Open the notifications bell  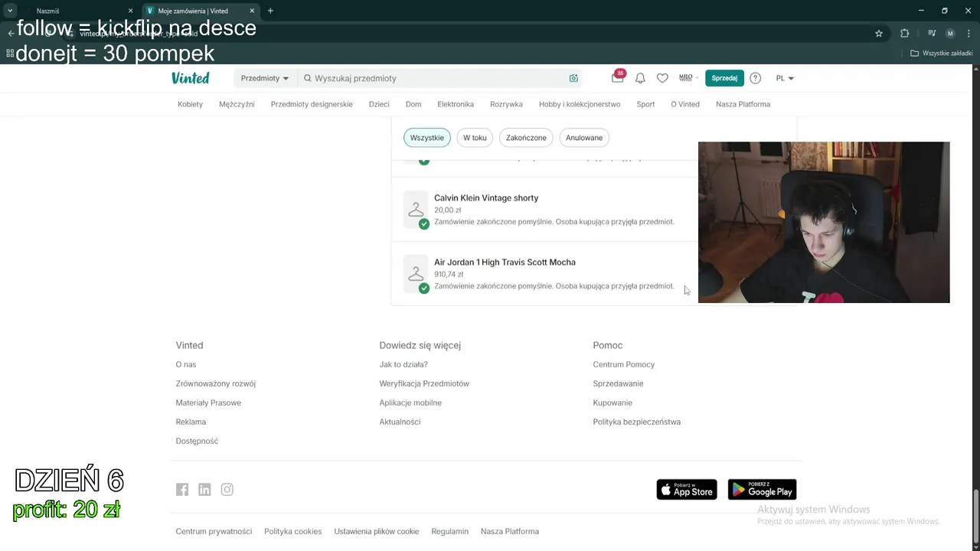[x=640, y=78]
